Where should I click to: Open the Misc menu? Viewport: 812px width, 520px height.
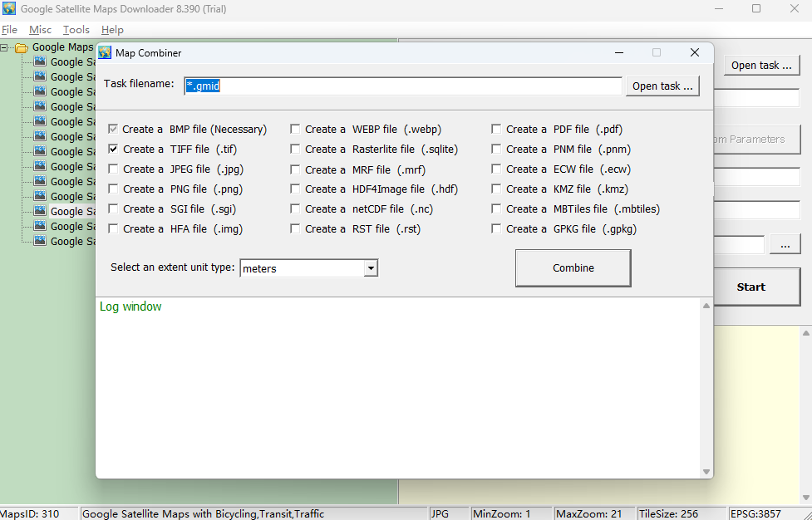(x=40, y=29)
